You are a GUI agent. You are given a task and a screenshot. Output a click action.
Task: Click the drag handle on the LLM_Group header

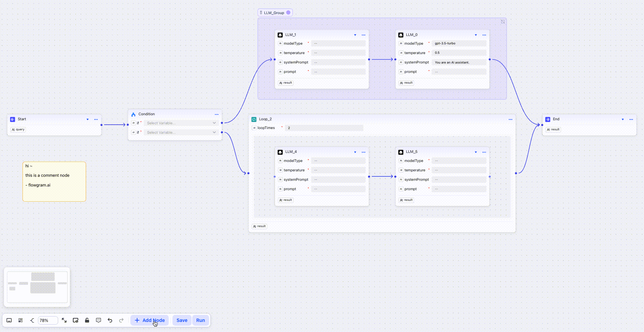tap(261, 12)
